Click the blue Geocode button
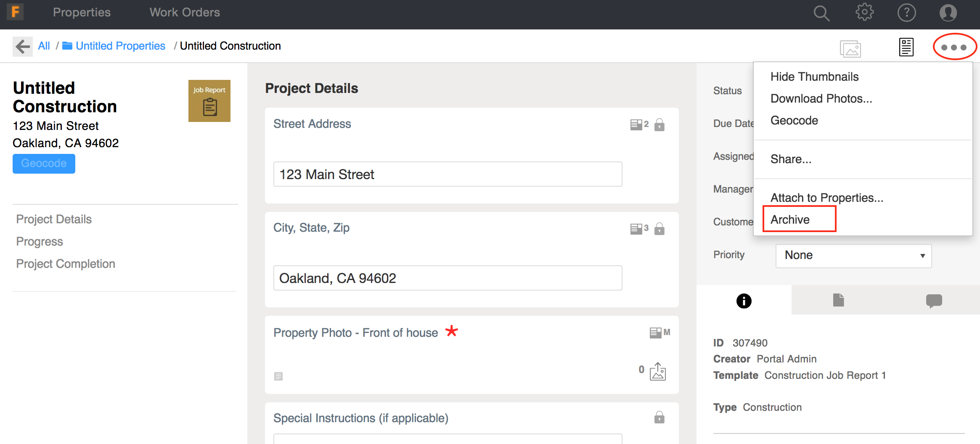This screenshot has width=980, height=444. (44, 164)
